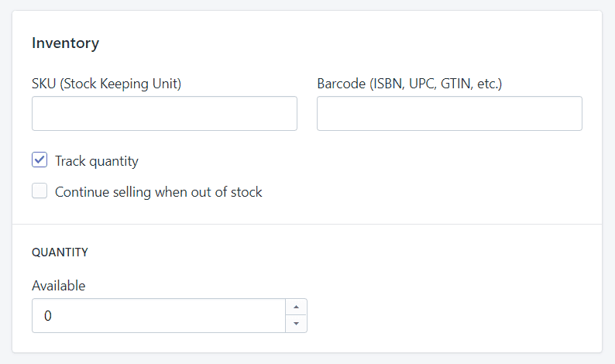615x364 pixels.
Task: Click into the Available quantity field
Action: [x=159, y=316]
